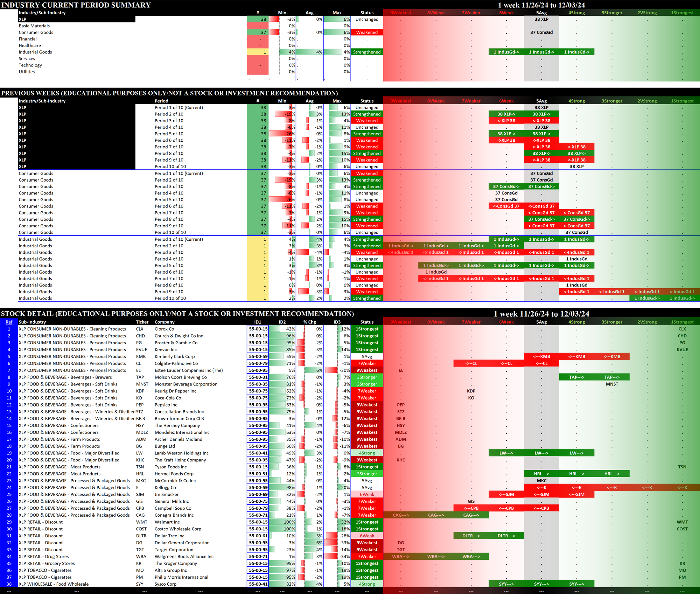Click the SYY---> marker under 6Weak
Viewport: 700px width, 594px height.
506,584
